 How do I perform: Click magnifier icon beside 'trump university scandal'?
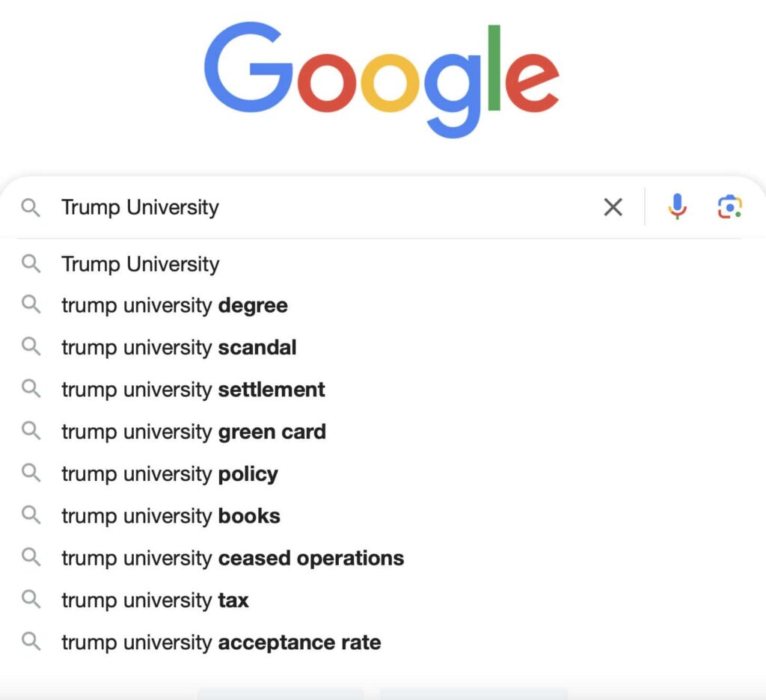click(31, 346)
